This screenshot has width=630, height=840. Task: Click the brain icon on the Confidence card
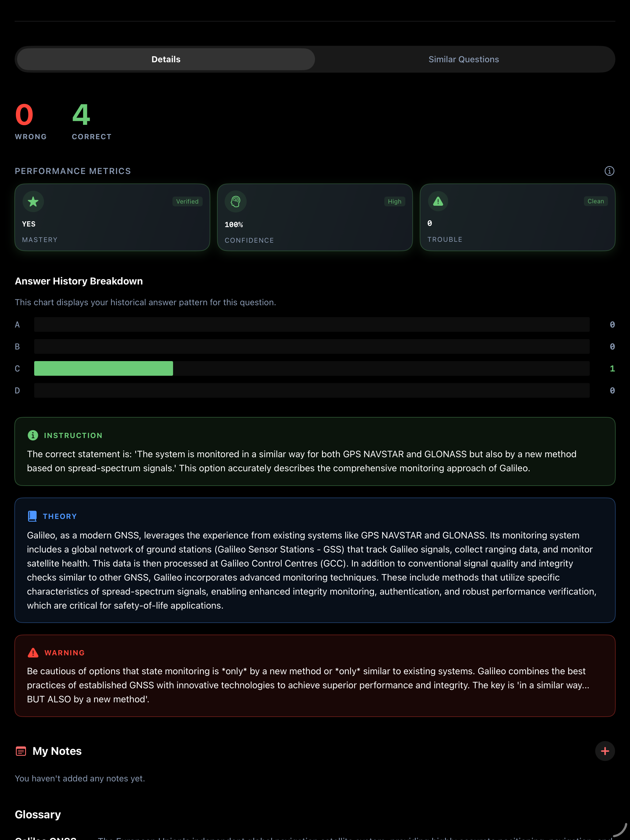click(235, 202)
